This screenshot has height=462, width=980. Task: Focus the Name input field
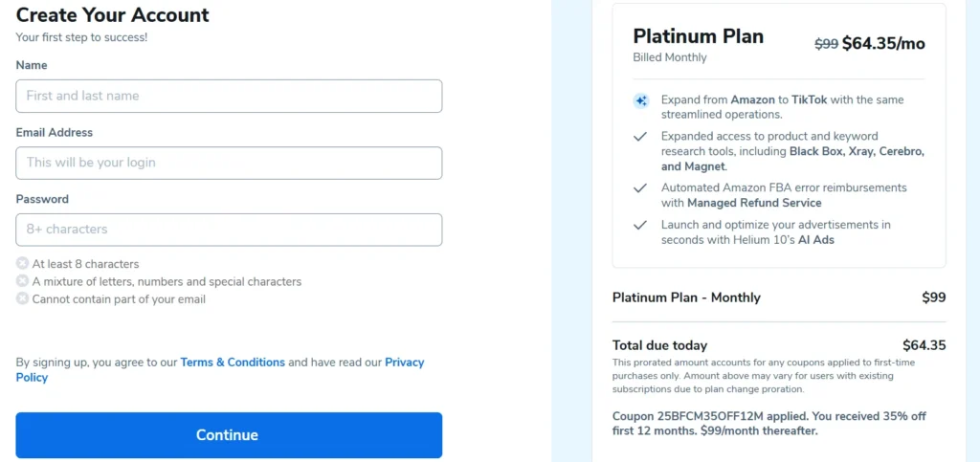click(229, 96)
